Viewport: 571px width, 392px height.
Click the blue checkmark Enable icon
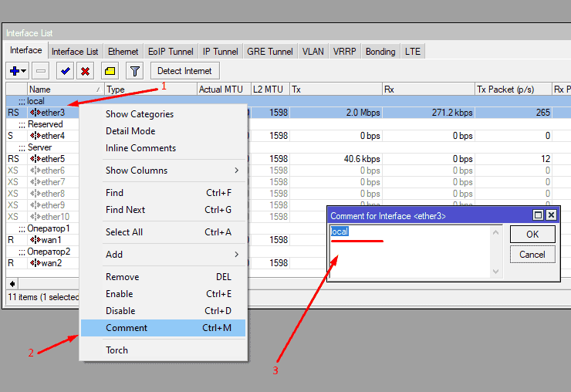(x=66, y=71)
